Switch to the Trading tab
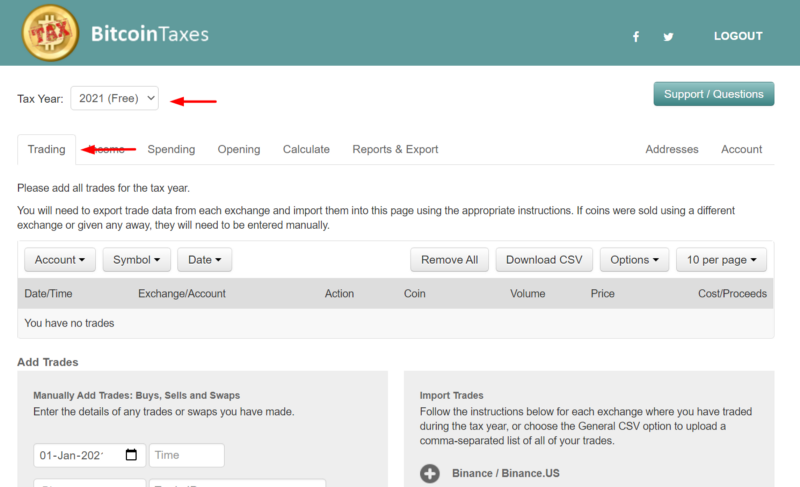This screenshot has width=800, height=487. (x=46, y=149)
